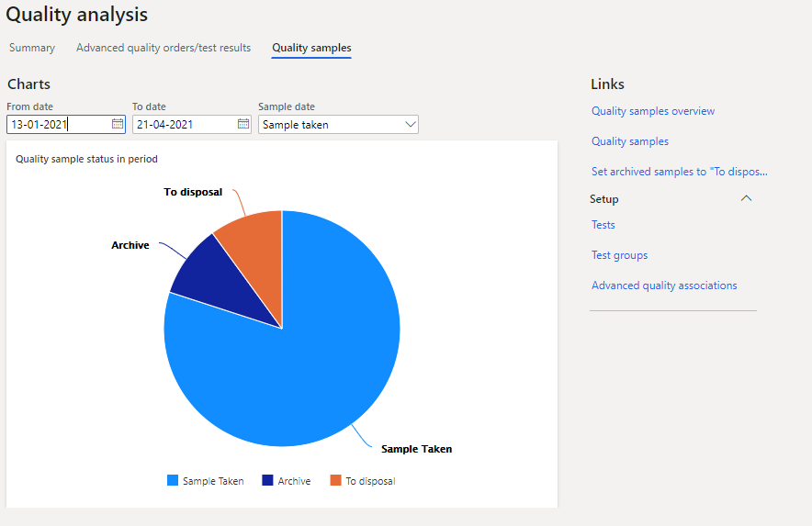Toggle To disposal orange legend swatch
The width and height of the screenshot is (812, 526).
335,480
